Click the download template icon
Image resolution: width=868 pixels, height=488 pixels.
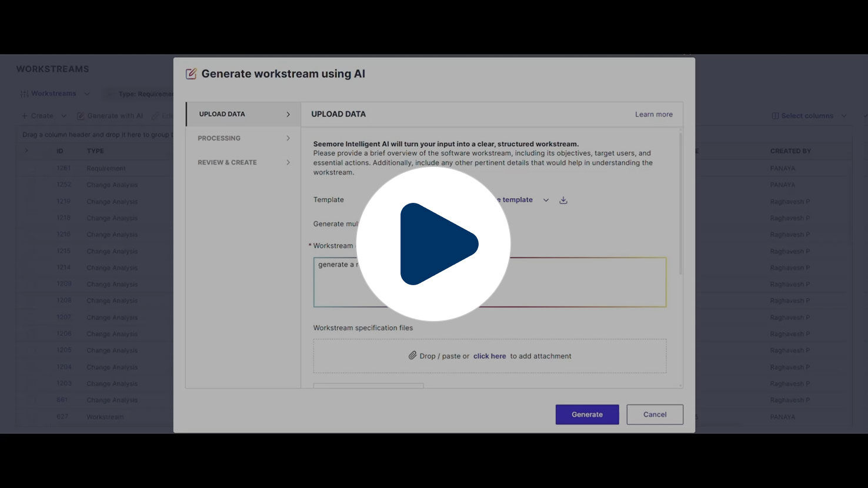coord(563,200)
